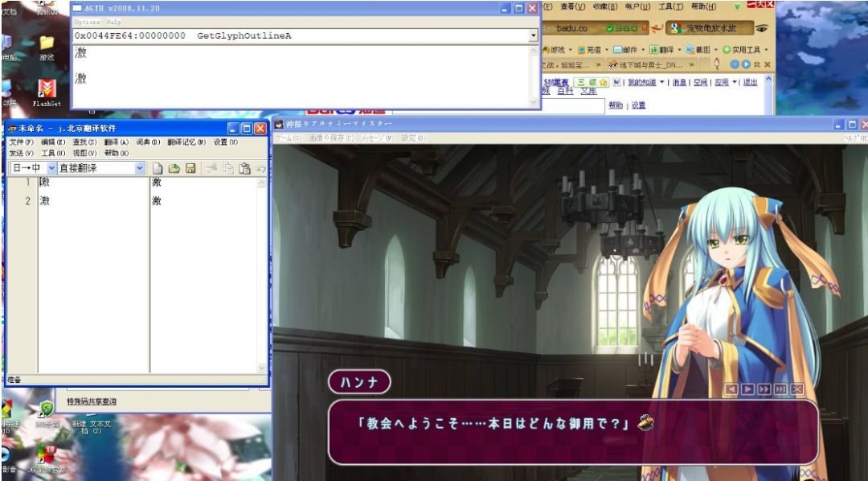Click the eye icon beside search box
868x481 pixels.
[x=762, y=28]
